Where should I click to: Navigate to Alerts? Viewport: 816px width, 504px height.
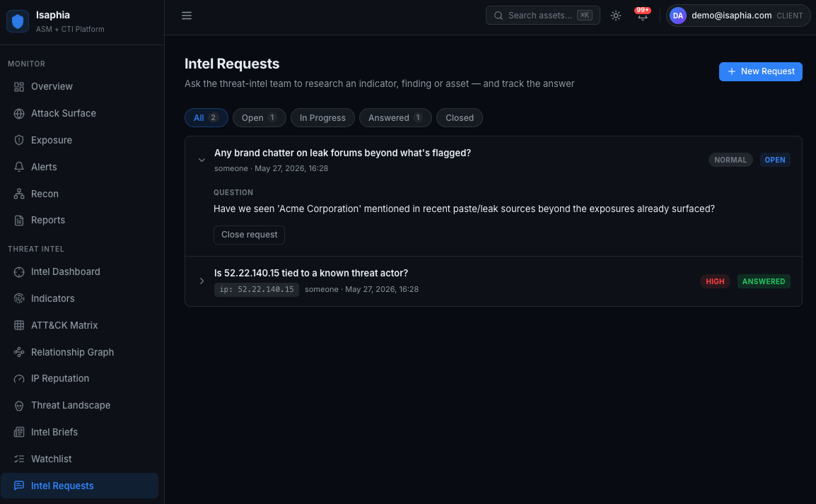(80, 168)
